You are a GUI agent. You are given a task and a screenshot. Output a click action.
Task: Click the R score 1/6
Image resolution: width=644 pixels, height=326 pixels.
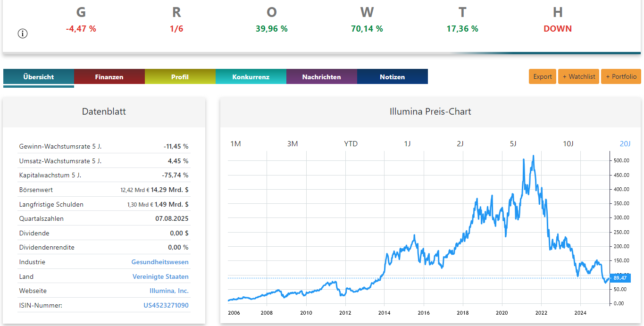[176, 29]
